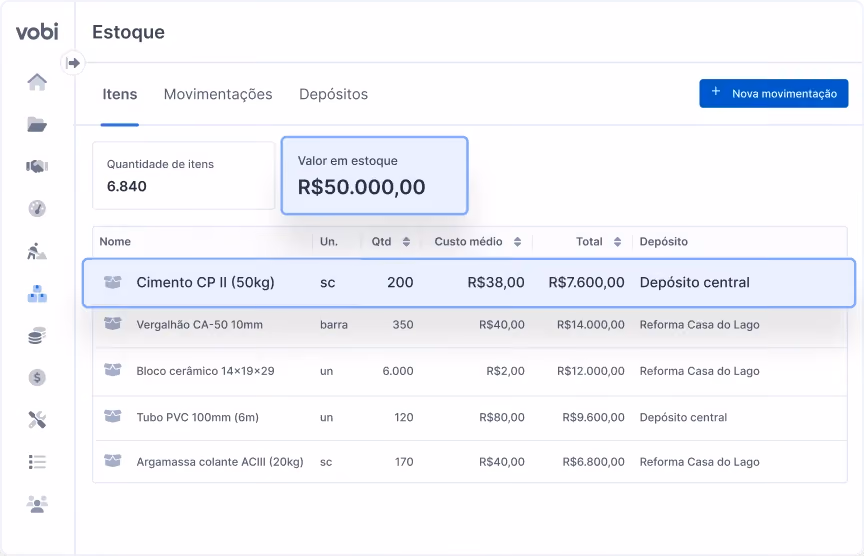Select the Valor em estoque card
The width and height of the screenshot is (864, 556).
pyautogui.click(x=375, y=176)
